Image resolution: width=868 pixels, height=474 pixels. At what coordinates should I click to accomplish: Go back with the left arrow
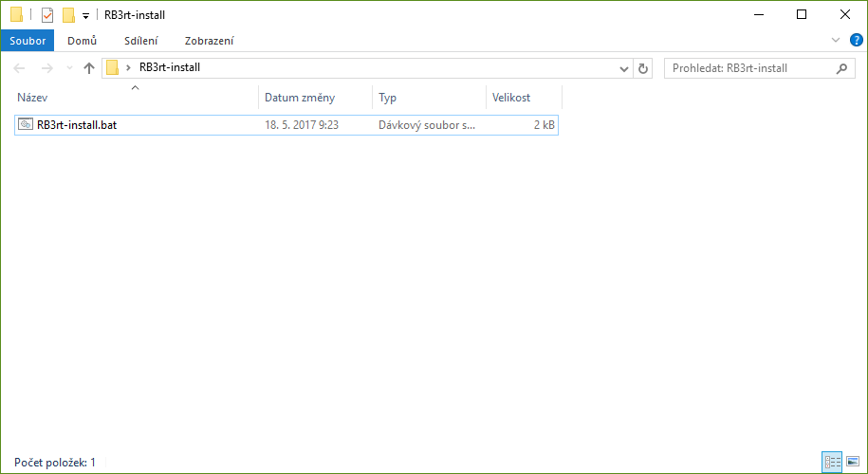pyautogui.click(x=19, y=68)
